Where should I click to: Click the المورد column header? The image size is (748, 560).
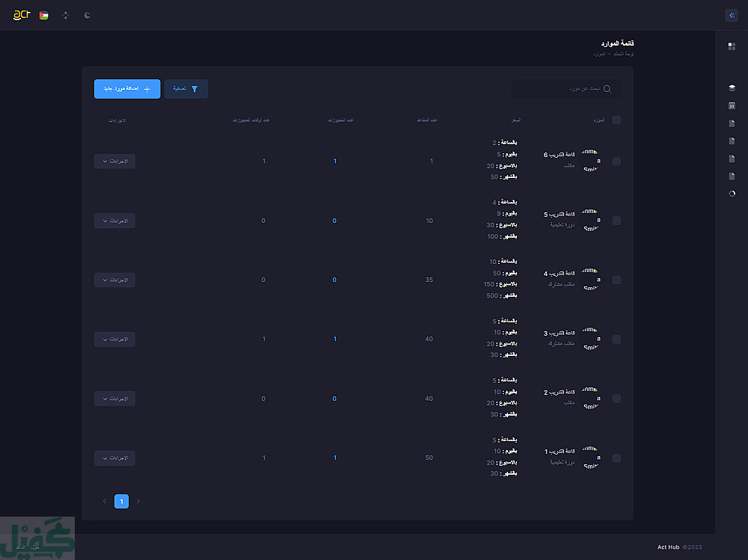coord(598,120)
